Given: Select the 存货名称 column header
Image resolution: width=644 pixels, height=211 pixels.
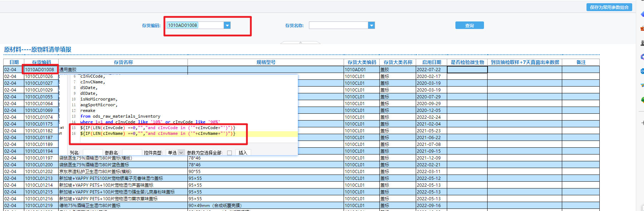Looking at the screenshot, I should tap(123, 62).
